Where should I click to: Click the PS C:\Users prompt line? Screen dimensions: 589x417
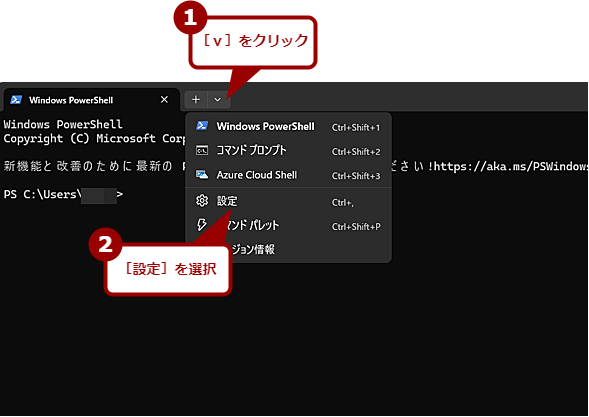(63, 195)
